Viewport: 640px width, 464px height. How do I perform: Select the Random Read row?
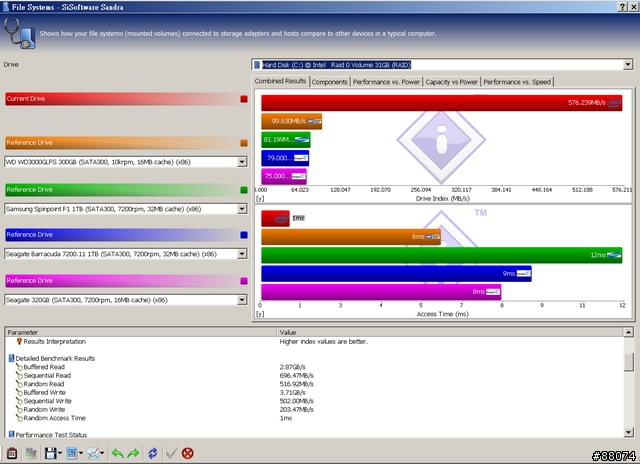[314, 384]
